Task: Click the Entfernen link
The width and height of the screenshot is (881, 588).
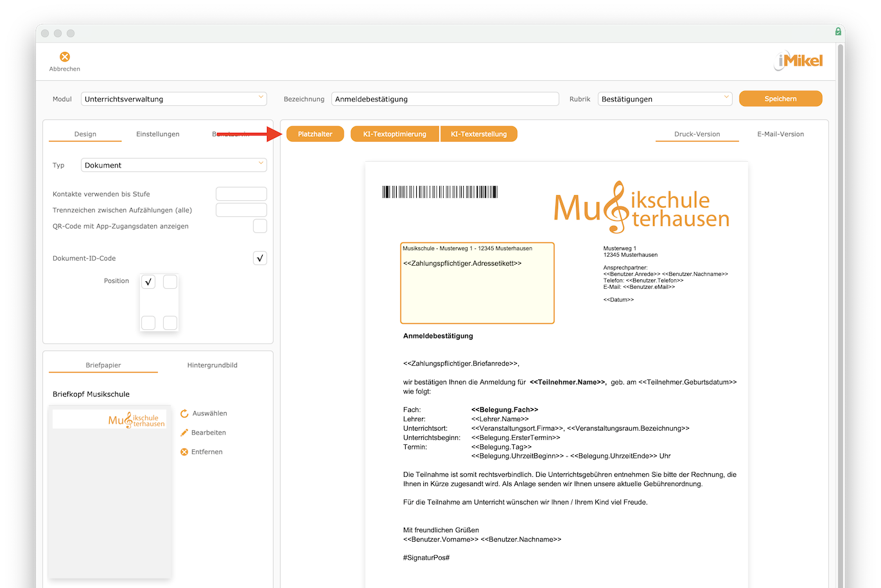Action: click(207, 452)
